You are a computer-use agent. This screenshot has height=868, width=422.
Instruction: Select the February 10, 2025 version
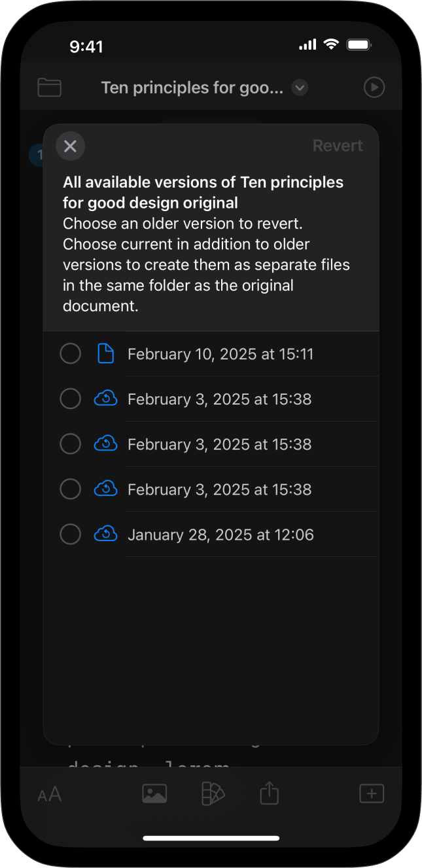(x=70, y=353)
